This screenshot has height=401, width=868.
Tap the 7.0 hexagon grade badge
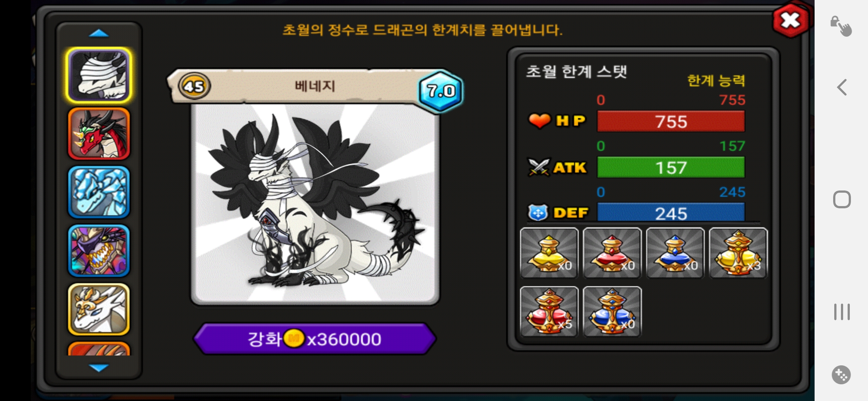click(441, 91)
